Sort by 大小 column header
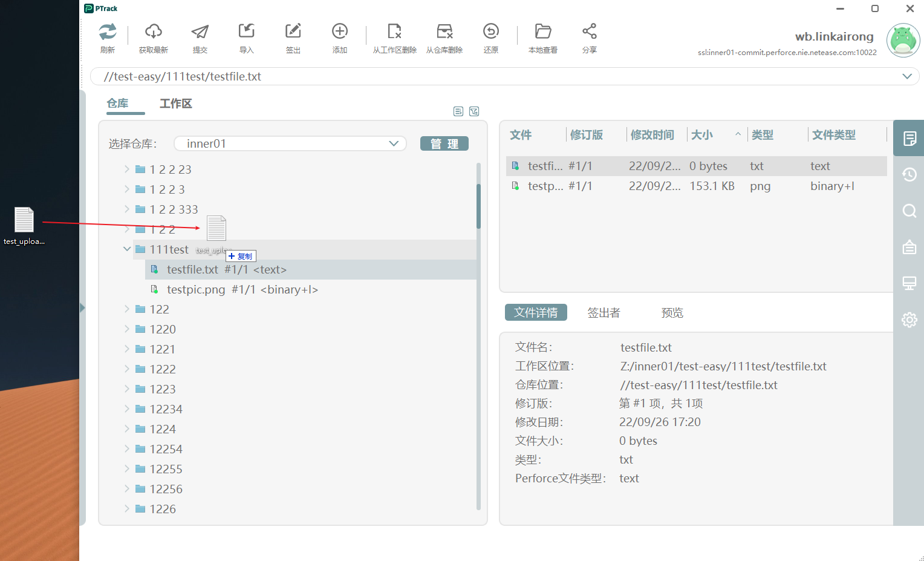The width and height of the screenshot is (924, 561). click(702, 135)
